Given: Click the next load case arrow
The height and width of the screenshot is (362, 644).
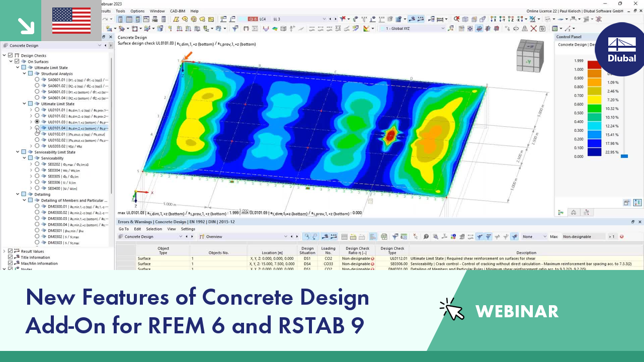Looking at the screenshot, I should point(336,19).
